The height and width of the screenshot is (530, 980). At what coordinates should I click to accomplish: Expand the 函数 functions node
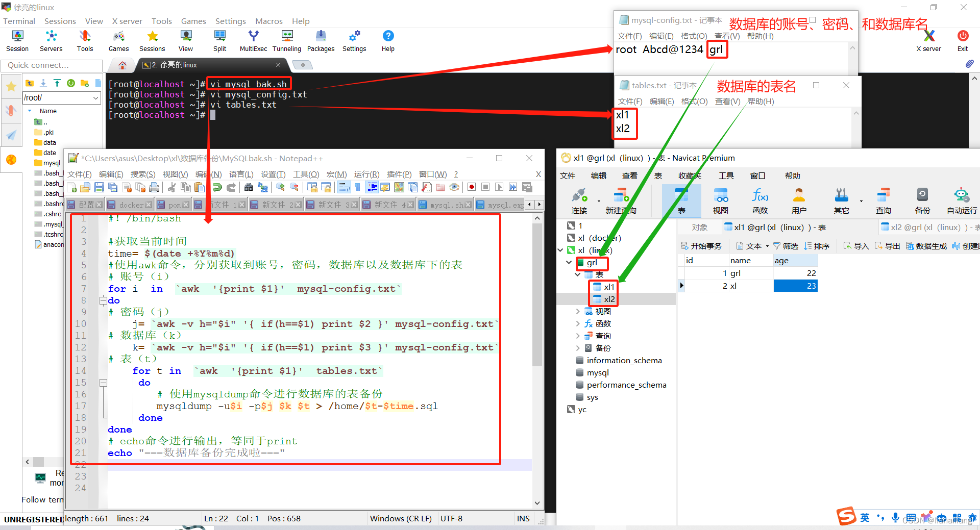[578, 323]
